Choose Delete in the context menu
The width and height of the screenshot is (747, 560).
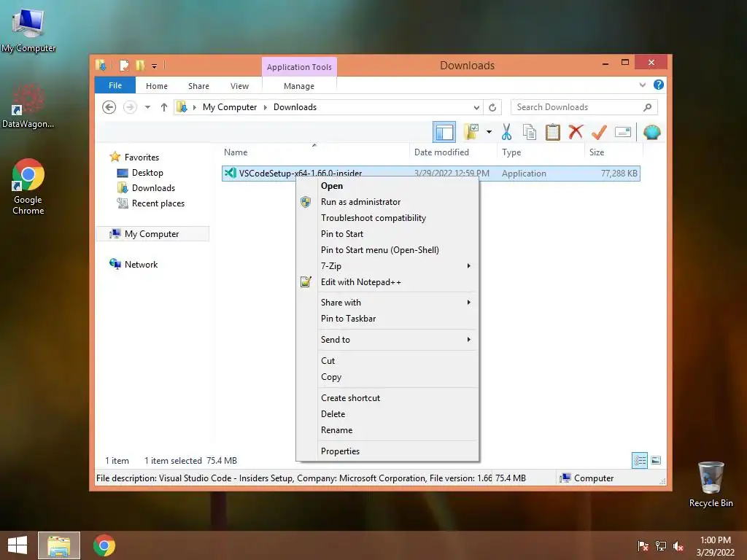[387, 414]
